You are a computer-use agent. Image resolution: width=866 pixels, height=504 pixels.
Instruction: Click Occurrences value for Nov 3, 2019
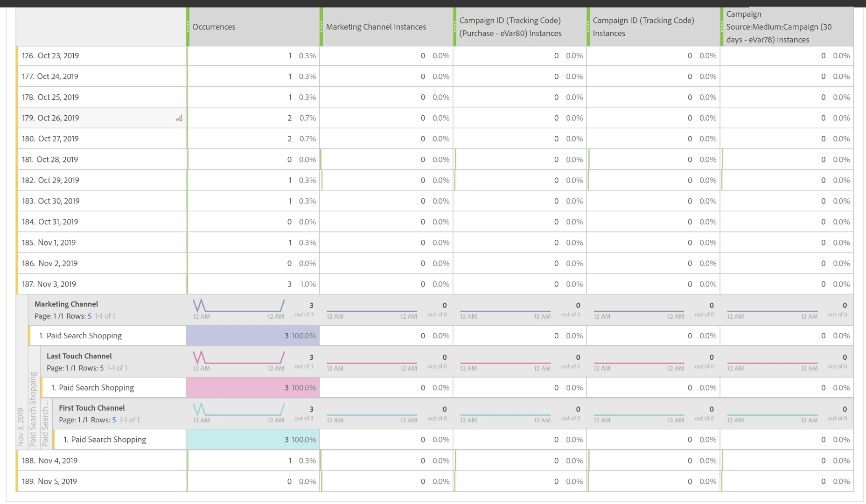(x=289, y=284)
